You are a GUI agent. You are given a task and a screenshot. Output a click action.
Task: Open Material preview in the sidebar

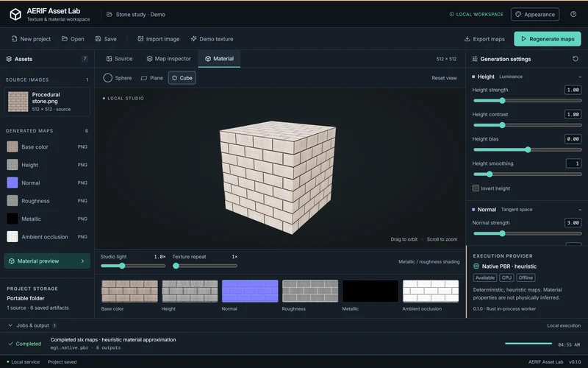[x=47, y=261]
